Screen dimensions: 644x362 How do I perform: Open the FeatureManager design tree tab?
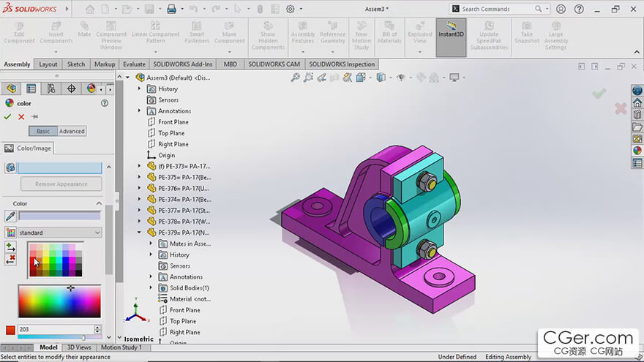pyautogui.click(x=11, y=88)
